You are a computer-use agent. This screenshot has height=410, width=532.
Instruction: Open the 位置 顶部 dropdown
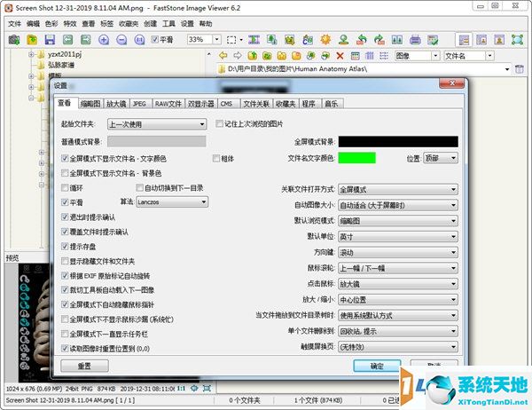(x=441, y=158)
